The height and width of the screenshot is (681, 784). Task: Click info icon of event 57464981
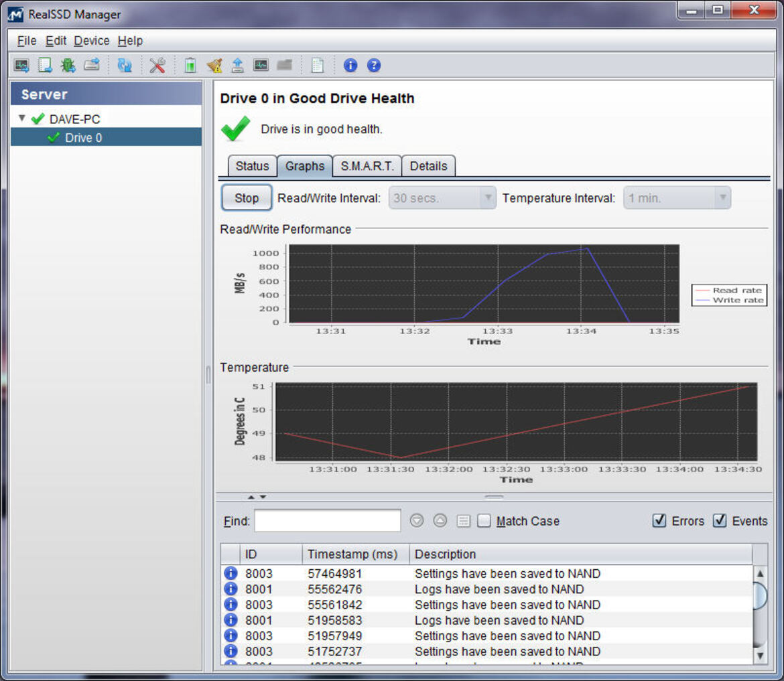pyautogui.click(x=231, y=573)
